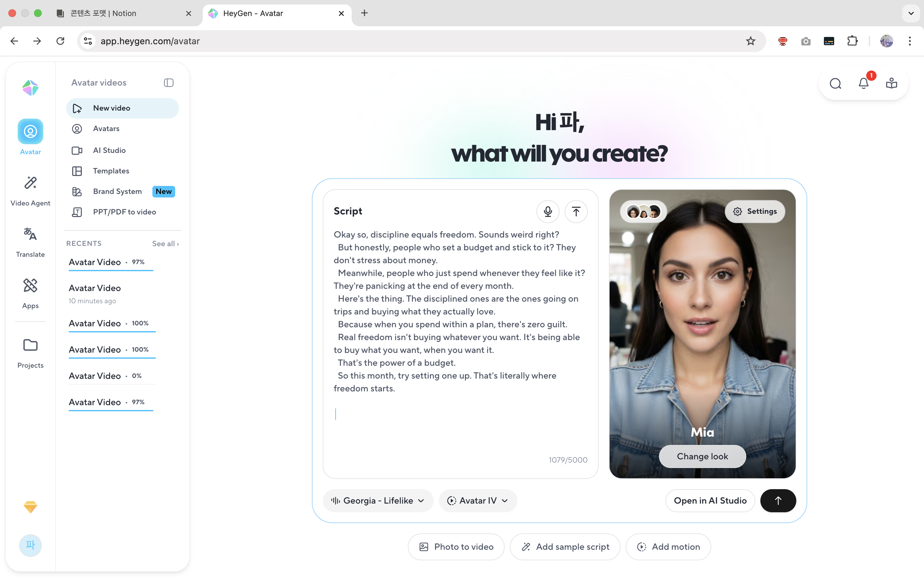The image size is (924, 577).
Task: Click the microphone icon in Script box
Action: click(548, 212)
